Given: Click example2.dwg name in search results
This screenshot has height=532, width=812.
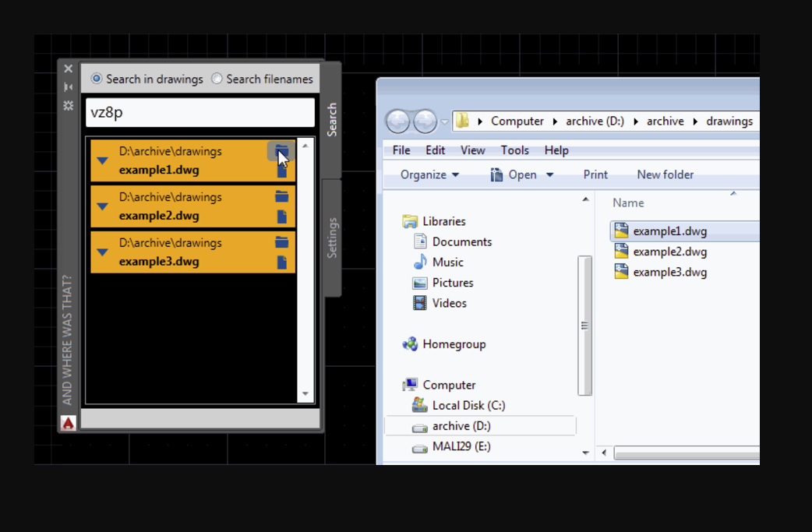Looking at the screenshot, I should coord(159,216).
